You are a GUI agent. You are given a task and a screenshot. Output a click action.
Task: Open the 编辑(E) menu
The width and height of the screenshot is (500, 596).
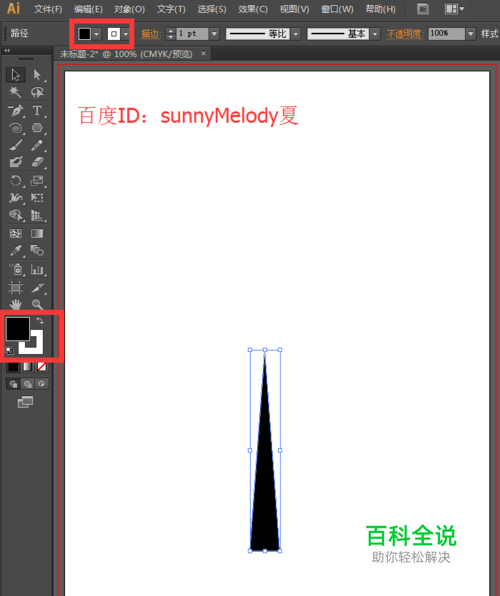click(x=88, y=9)
